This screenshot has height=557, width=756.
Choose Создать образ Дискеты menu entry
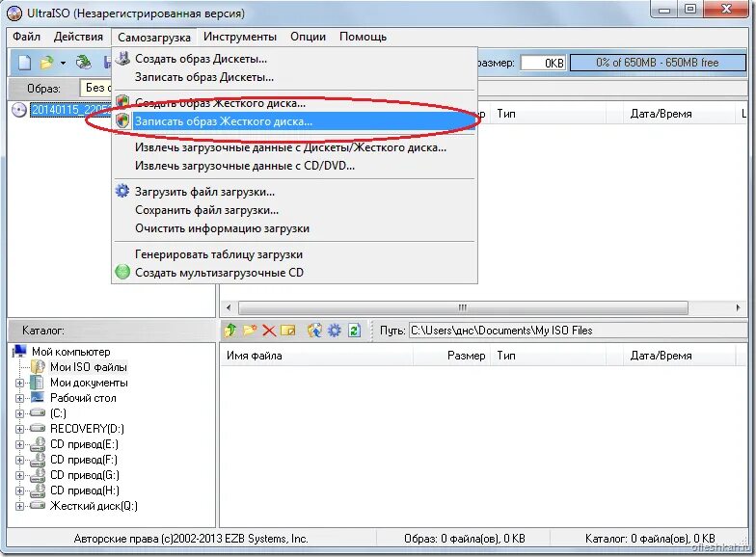coord(295,59)
